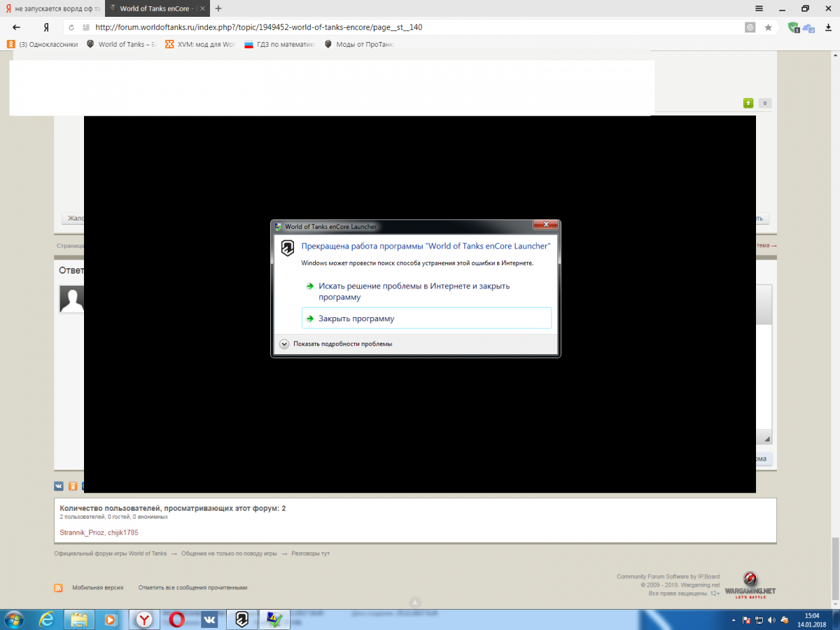Image resolution: width=840 pixels, height=630 pixels.
Task: Show hidden tray icons arrow
Action: pyautogui.click(x=733, y=620)
